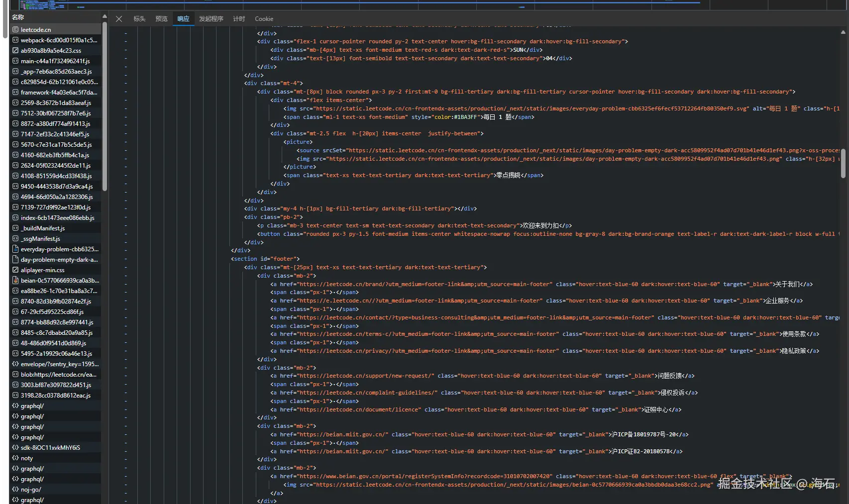Open the 发起程序 tab
This screenshot has height=504, width=849.
point(211,19)
